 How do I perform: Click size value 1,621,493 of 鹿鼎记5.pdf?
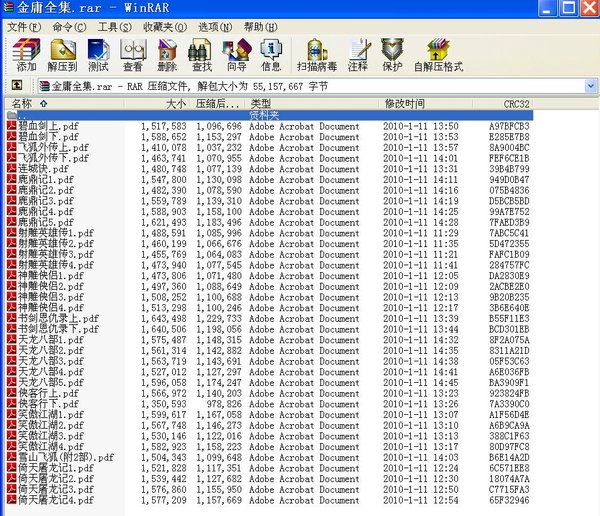click(164, 222)
